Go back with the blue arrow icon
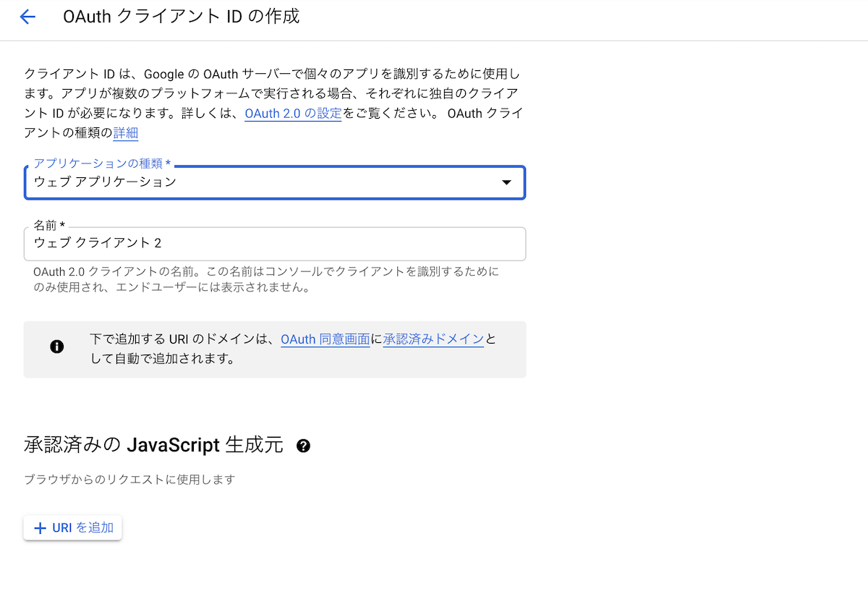 (27, 17)
